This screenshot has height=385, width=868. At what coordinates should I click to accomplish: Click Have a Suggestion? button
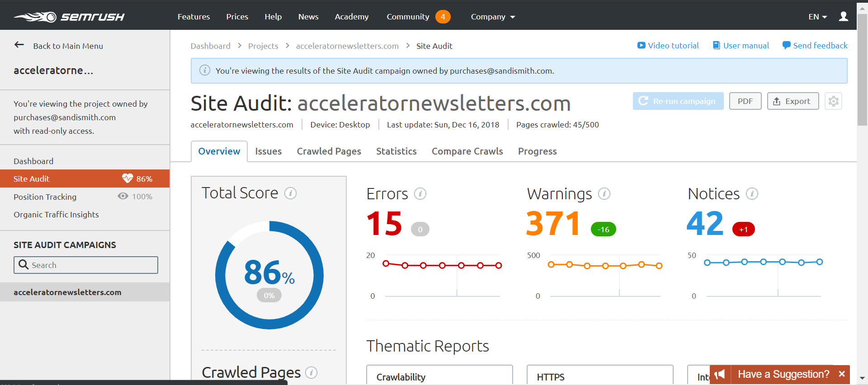[783, 374]
